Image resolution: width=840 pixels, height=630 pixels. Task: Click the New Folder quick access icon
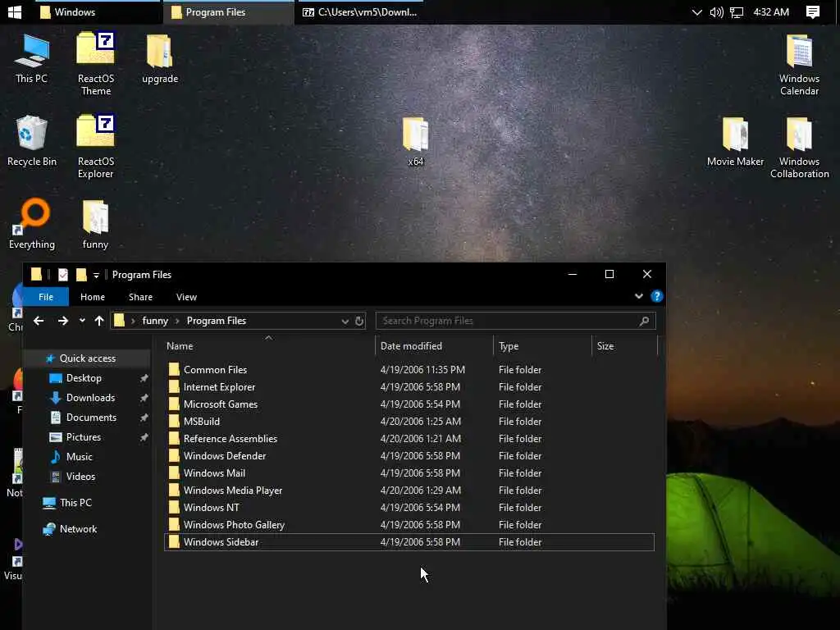(81, 275)
